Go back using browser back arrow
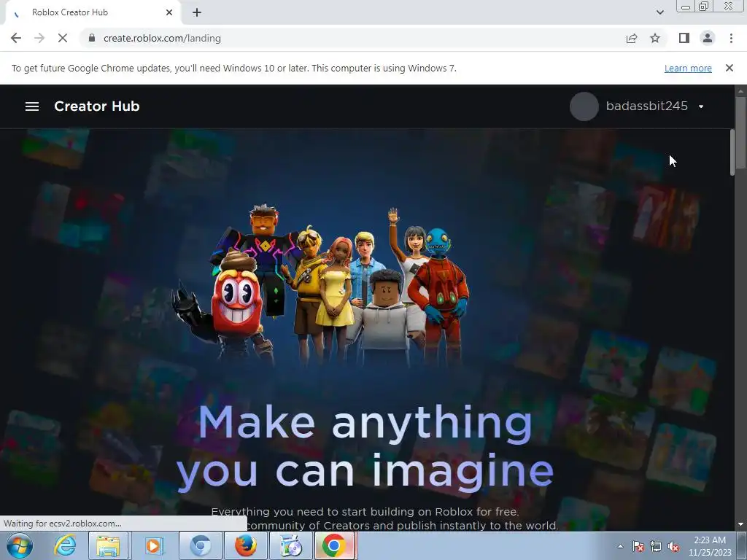Screen dimensions: 747x560 (x=16, y=38)
